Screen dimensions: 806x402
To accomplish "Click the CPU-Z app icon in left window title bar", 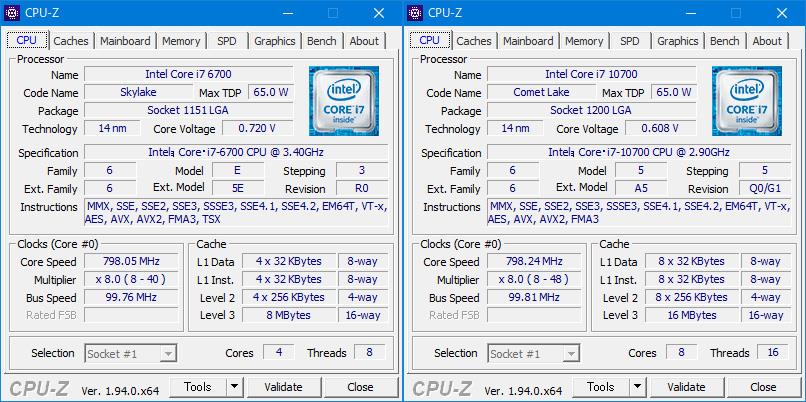I will coord(12,13).
